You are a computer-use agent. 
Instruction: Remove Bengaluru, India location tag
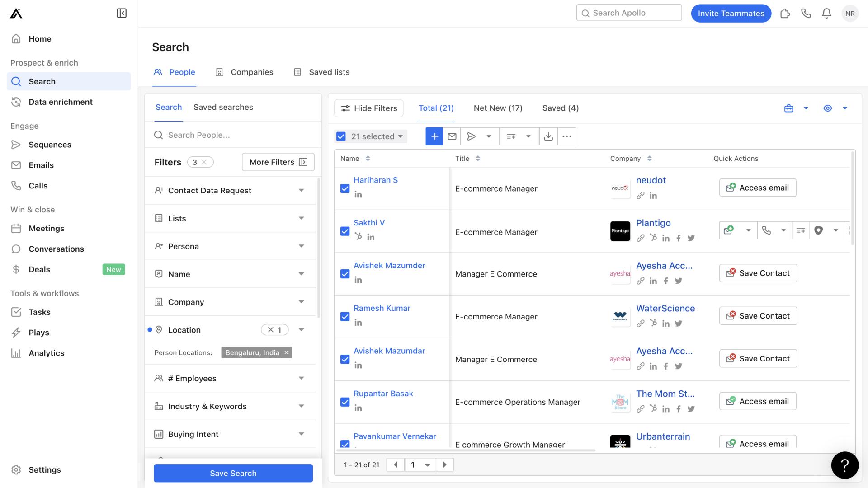(286, 353)
